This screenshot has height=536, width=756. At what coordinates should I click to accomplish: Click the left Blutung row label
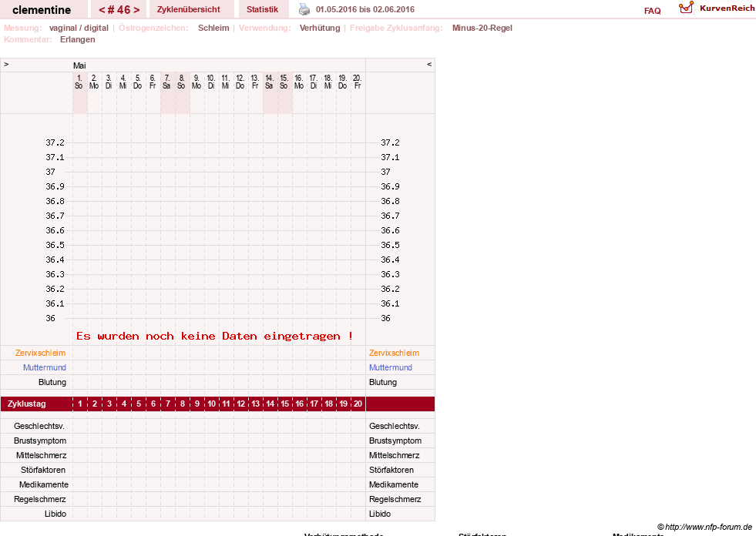click(x=52, y=382)
